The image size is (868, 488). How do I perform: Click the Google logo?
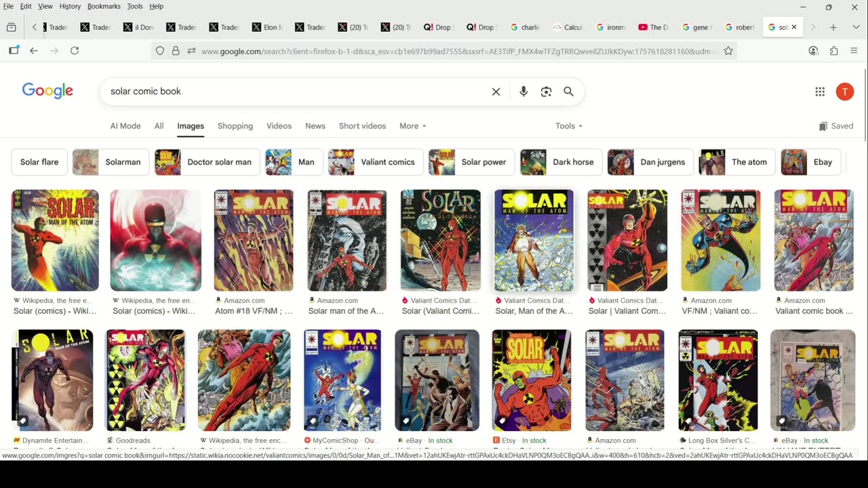point(47,91)
